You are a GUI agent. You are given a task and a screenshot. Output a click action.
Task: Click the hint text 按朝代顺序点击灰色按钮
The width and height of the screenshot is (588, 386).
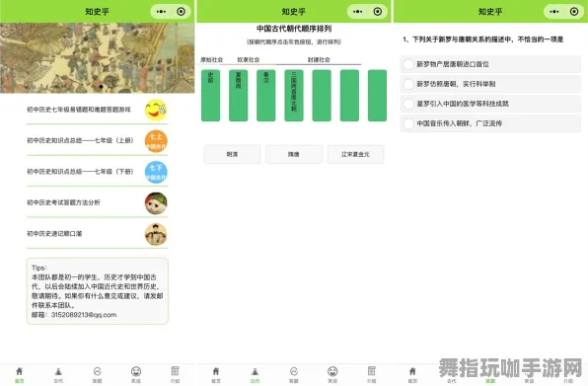tap(294, 42)
